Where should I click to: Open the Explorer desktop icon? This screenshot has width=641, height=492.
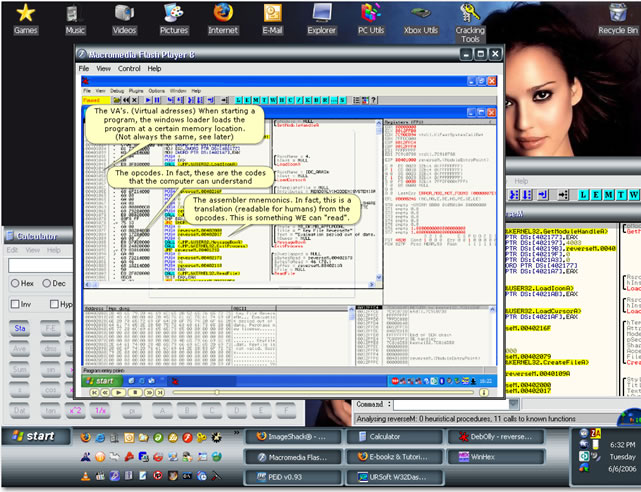point(322,19)
